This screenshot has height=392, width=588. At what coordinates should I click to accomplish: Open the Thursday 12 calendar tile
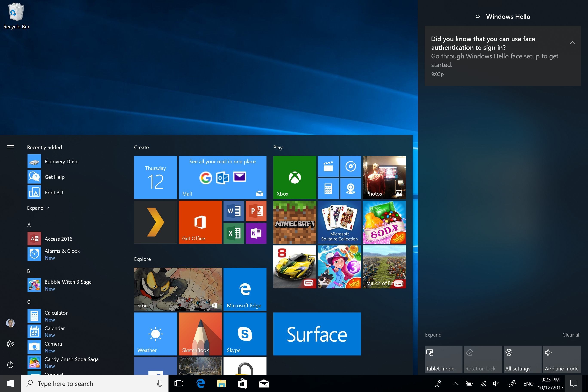(155, 178)
